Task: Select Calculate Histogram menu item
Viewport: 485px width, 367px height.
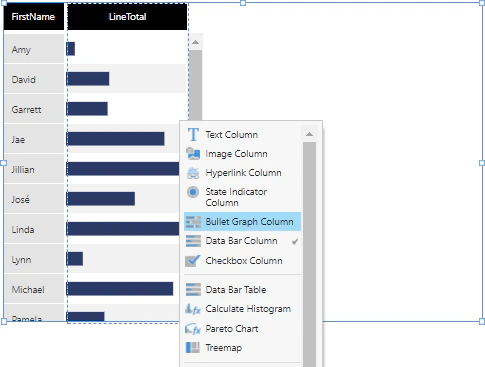Action: click(x=242, y=309)
